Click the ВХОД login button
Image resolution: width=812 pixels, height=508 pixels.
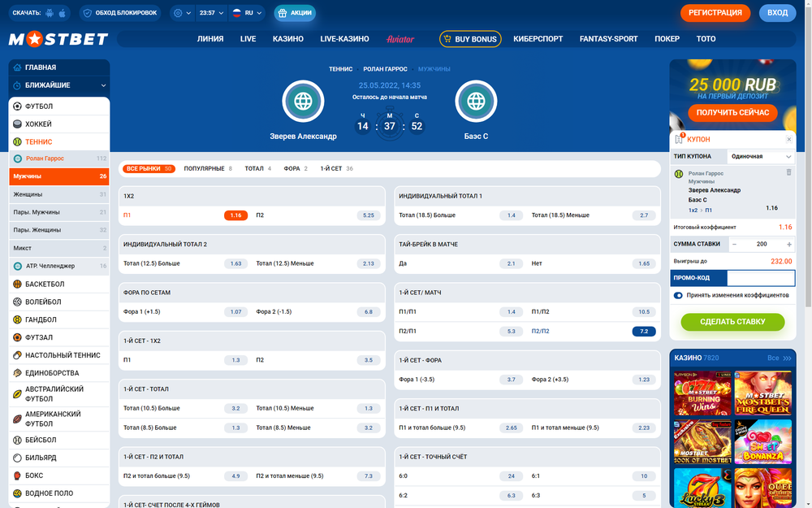click(x=777, y=13)
